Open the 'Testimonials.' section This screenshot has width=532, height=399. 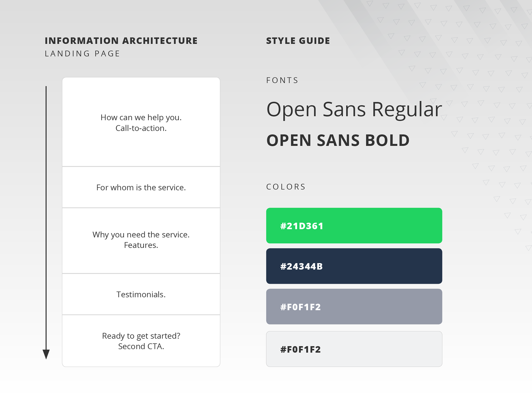pyautogui.click(x=141, y=294)
